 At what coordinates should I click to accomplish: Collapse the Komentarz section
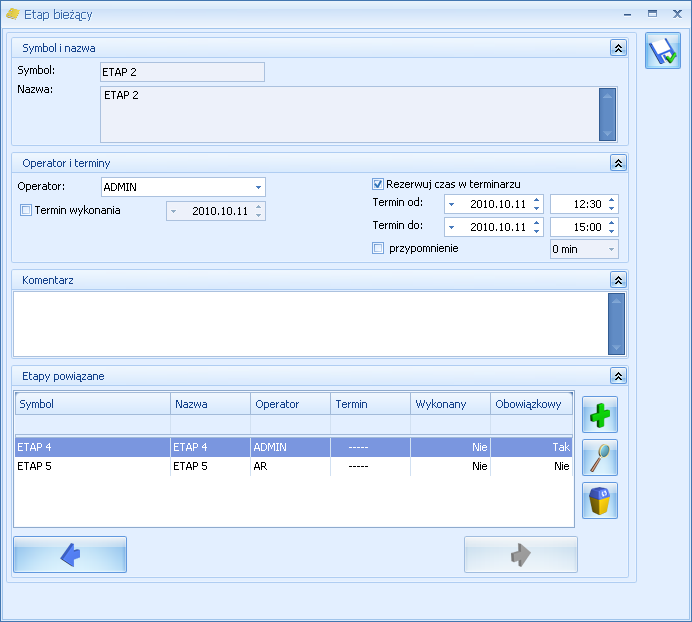(618, 280)
